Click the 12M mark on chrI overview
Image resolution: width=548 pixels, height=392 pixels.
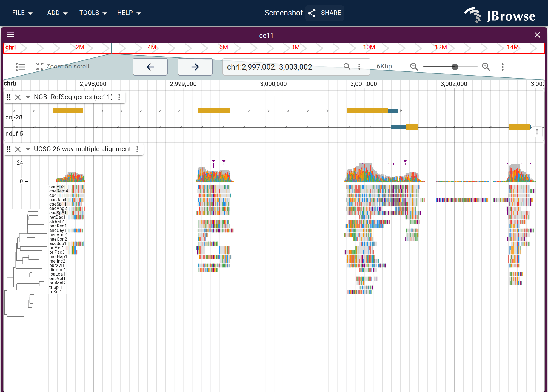pyautogui.click(x=441, y=47)
